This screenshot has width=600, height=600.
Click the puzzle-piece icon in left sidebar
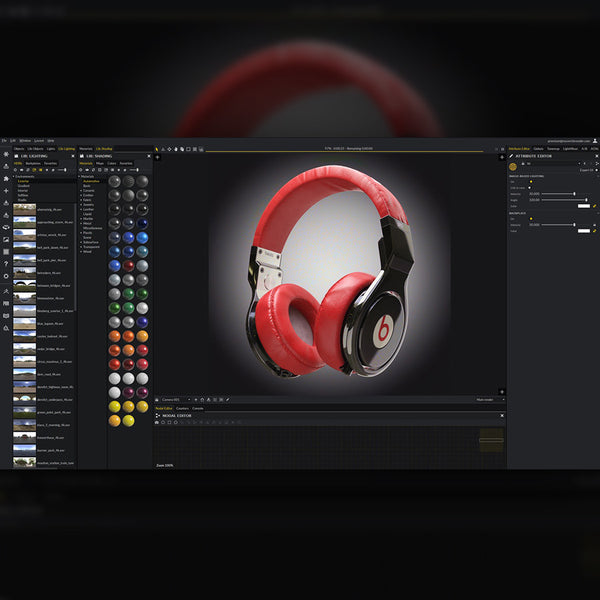(x=6, y=178)
